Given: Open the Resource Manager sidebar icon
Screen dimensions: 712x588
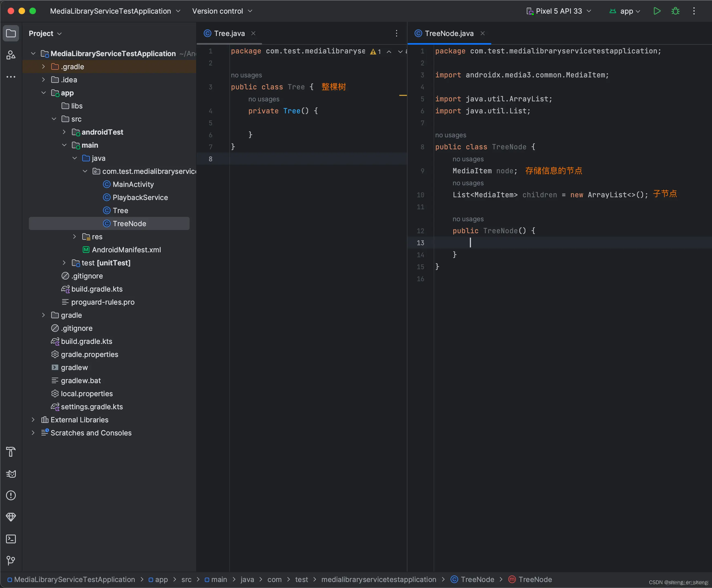Looking at the screenshot, I should click(11, 55).
